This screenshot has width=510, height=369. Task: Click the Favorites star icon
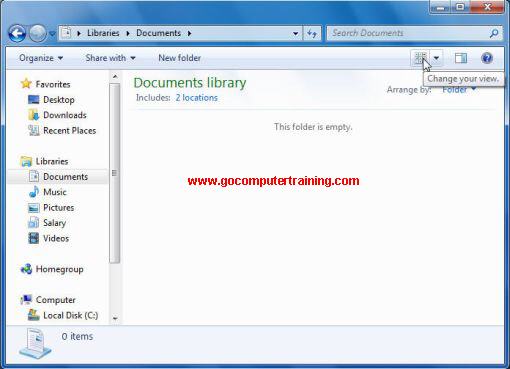click(26, 84)
